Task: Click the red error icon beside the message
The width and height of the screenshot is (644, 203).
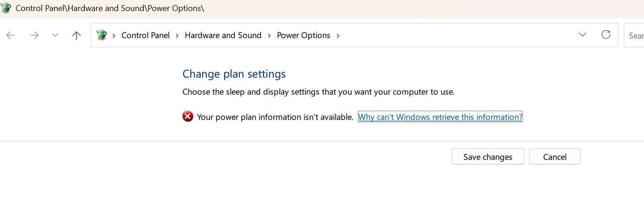Action: point(188,117)
